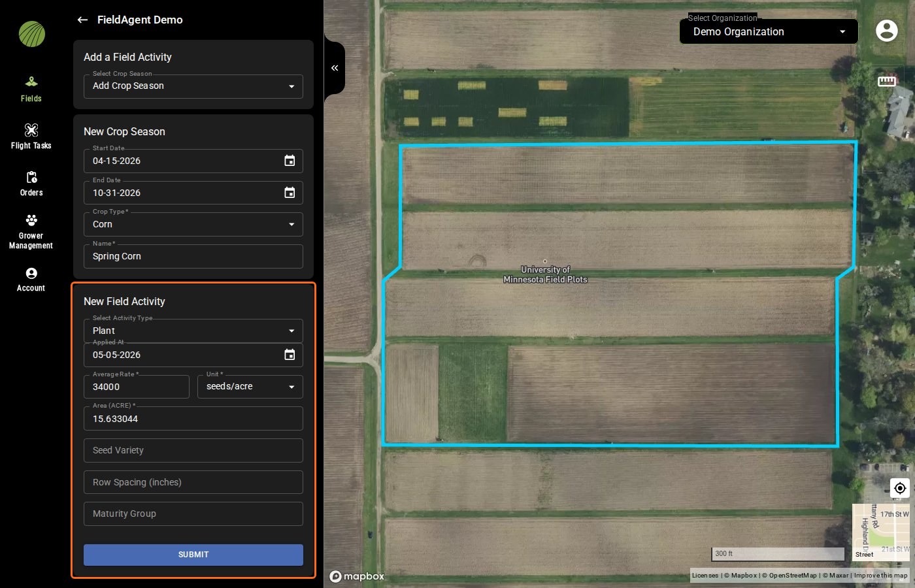The height and width of the screenshot is (588, 915).
Task: Click the Start Date value 04-15-2026
Action: click(x=116, y=161)
